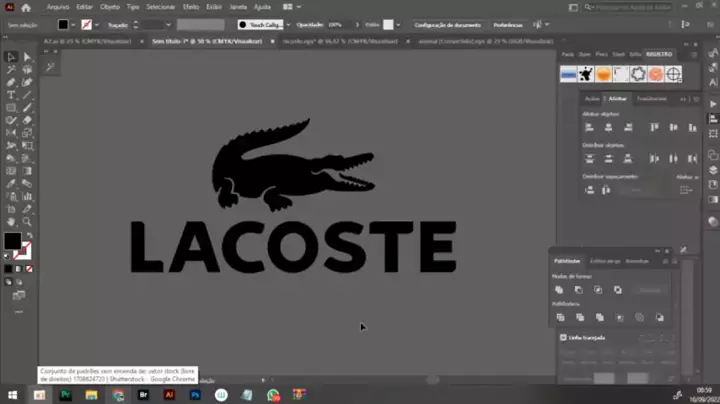Click Minus Back in Pathfinder
The height and width of the screenshot is (404, 720).
click(x=659, y=317)
